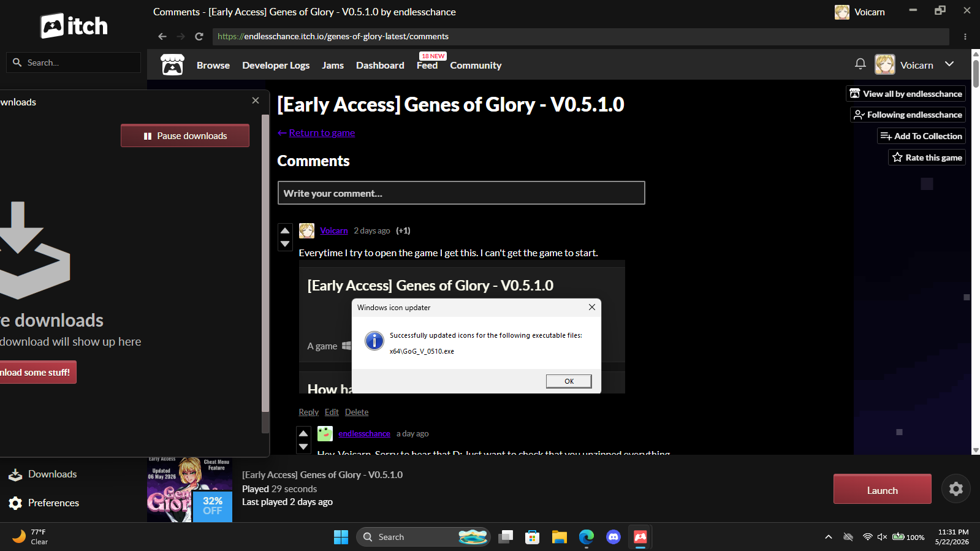Click the itch.io logo in the navbar

(x=172, y=64)
